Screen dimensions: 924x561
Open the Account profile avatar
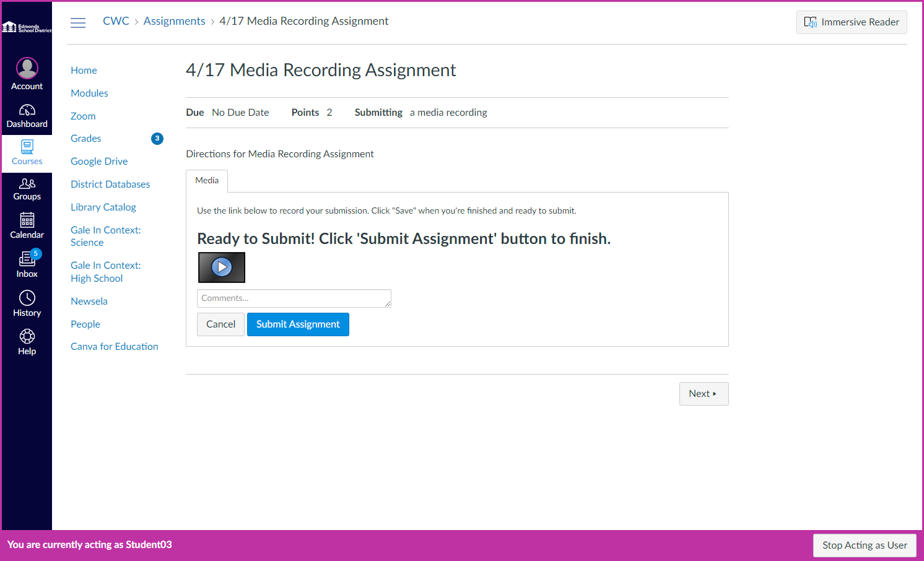(x=27, y=68)
